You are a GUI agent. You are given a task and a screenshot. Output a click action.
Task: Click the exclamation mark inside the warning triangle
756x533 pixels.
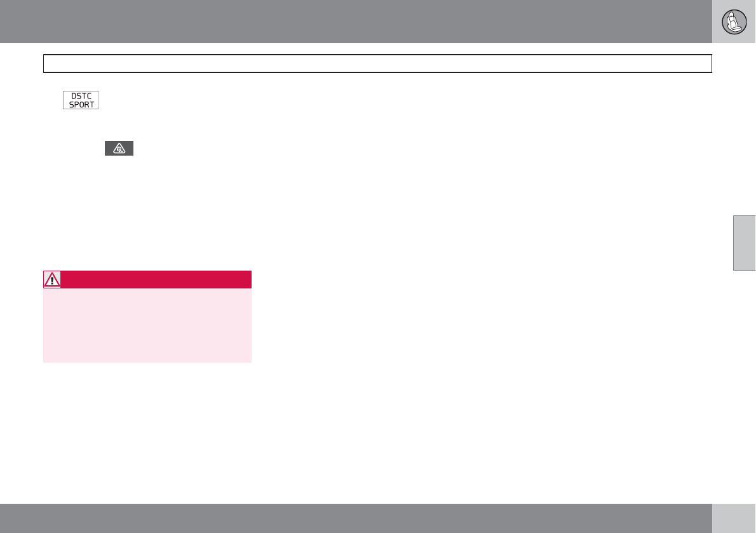[x=52, y=281]
